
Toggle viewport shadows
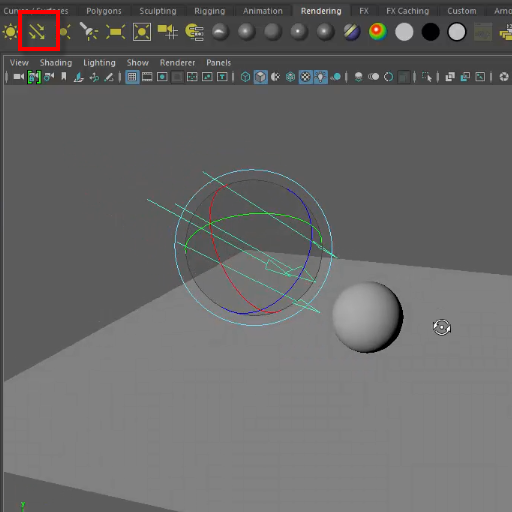(336, 77)
